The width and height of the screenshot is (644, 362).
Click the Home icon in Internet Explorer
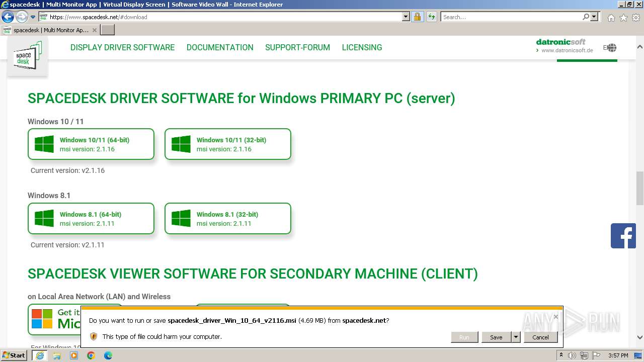point(611,18)
